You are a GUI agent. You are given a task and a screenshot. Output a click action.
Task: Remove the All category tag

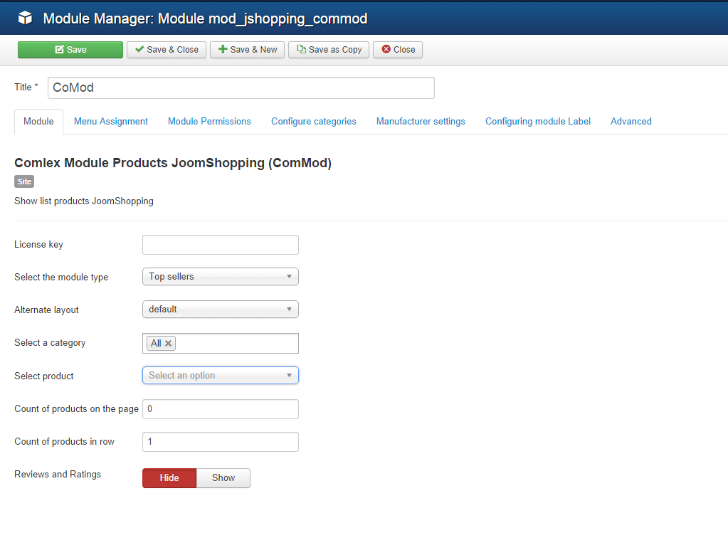(x=169, y=344)
